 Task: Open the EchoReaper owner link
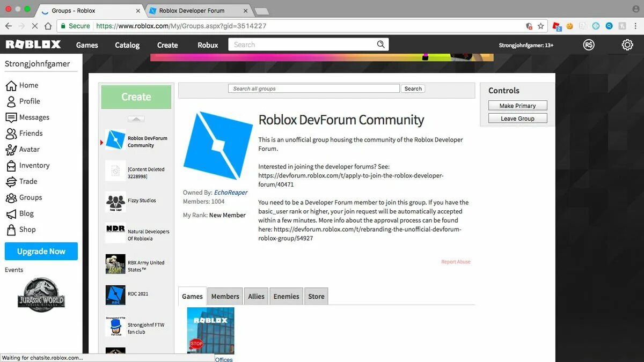point(231,193)
